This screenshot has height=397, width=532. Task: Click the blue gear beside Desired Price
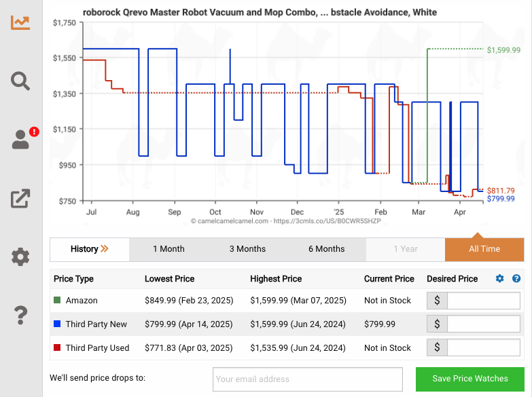pyautogui.click(x=500, y=279)
